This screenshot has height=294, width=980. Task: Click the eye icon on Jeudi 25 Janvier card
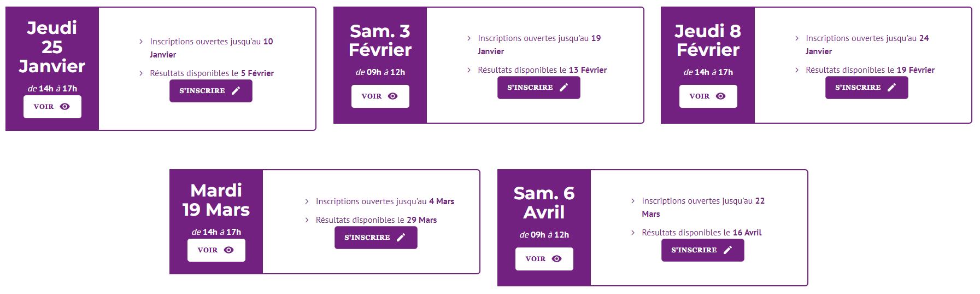tap(65, 107)
